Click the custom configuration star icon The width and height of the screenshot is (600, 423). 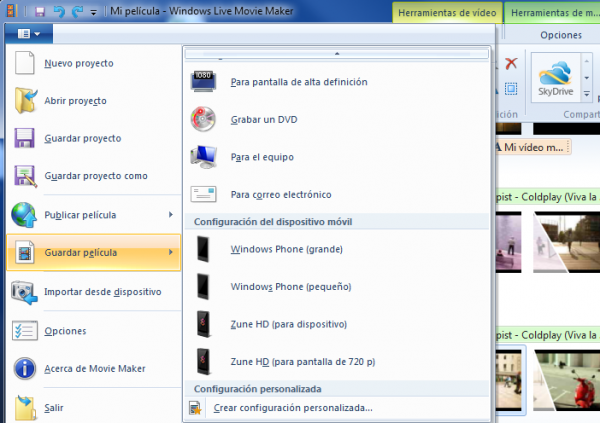click(195, 408)
